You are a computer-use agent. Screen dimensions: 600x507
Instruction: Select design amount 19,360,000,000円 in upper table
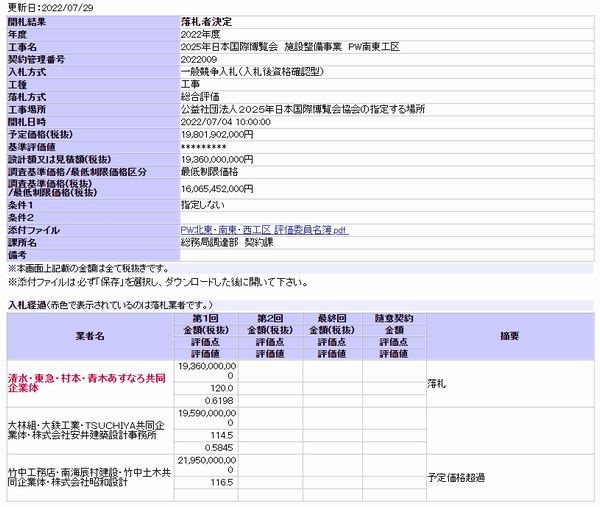pyautogui.click(x=217, y=160)
